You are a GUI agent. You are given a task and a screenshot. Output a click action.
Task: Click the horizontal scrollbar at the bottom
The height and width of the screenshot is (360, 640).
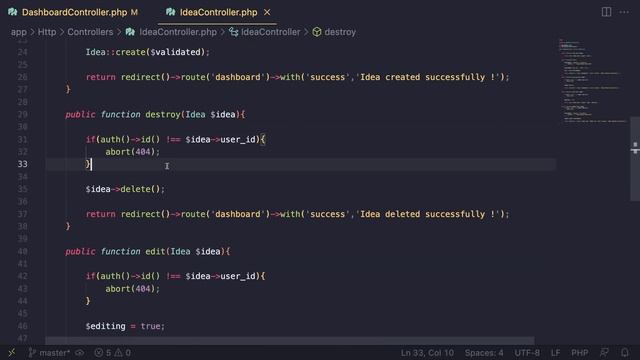(290, 341)
